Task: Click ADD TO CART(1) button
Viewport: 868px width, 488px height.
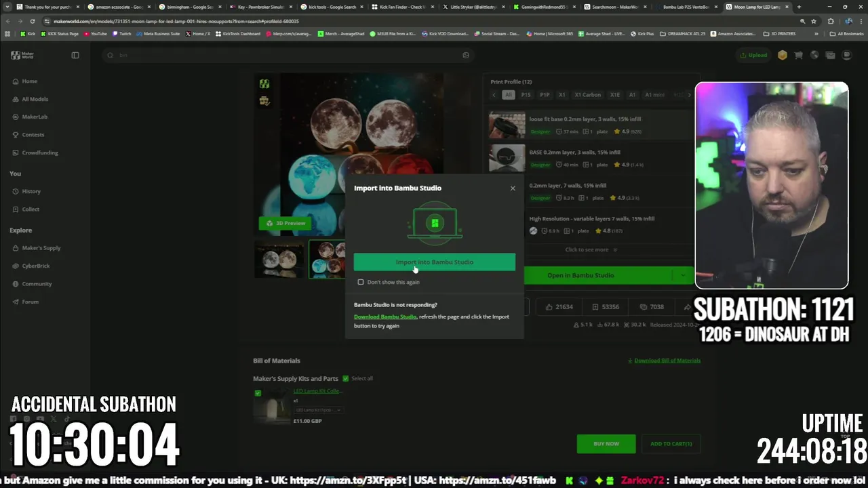Action: [x=671, y=444]
